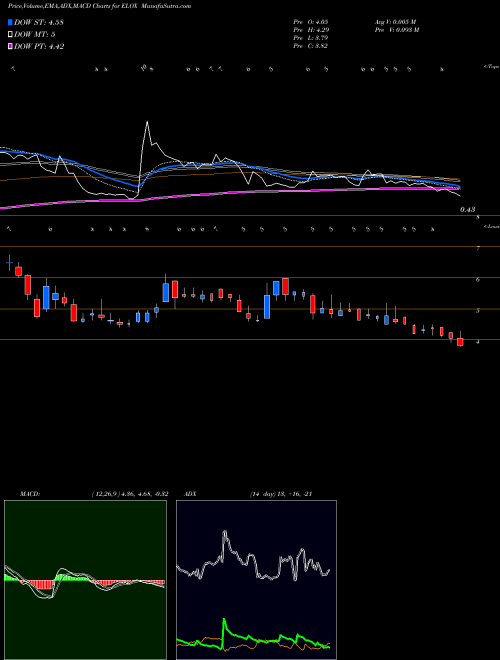Click the tall white price spike peak
The height and width of the screenshot is (660, 500).
(147, 122)
